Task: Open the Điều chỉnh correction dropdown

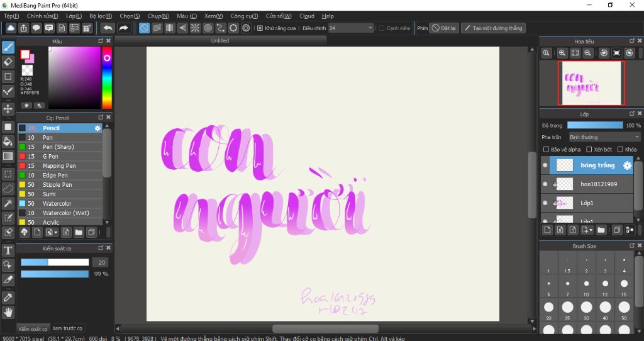Action: coord(351,28)
